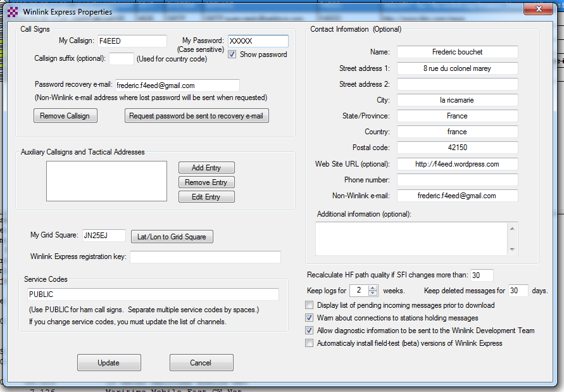Edit the My Grid Square field
Image resolution: width=564 pixels, height=392 pixels.
[104, 236]
